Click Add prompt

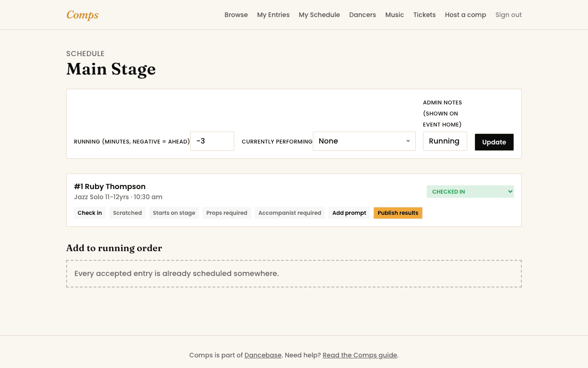pos(349,213)
